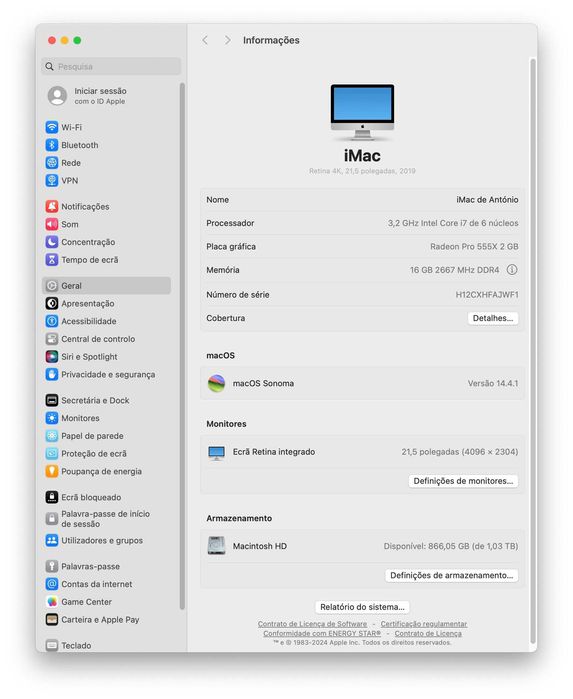Click the main pane vertical scrollbar
Screen dimensions: 573x699
[532, 350]
